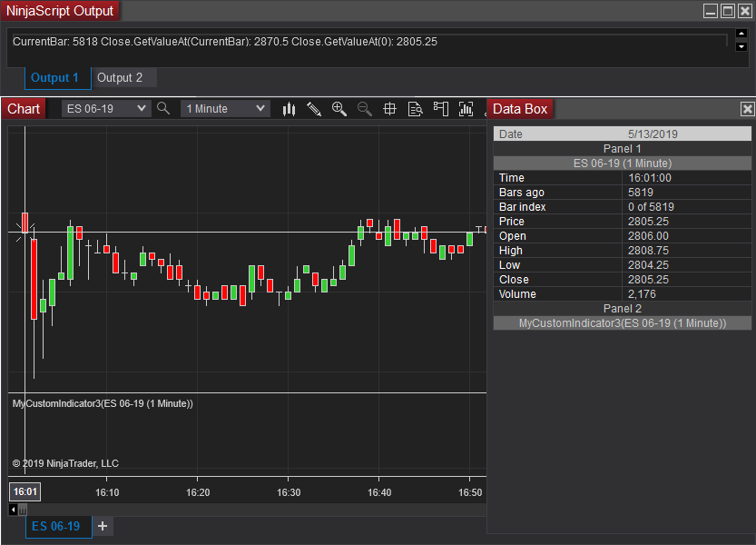The width and height of the screenshot is (756, 545).
Task: Click the instrument search magnifier icon
Action: click(x=163, y=109)
